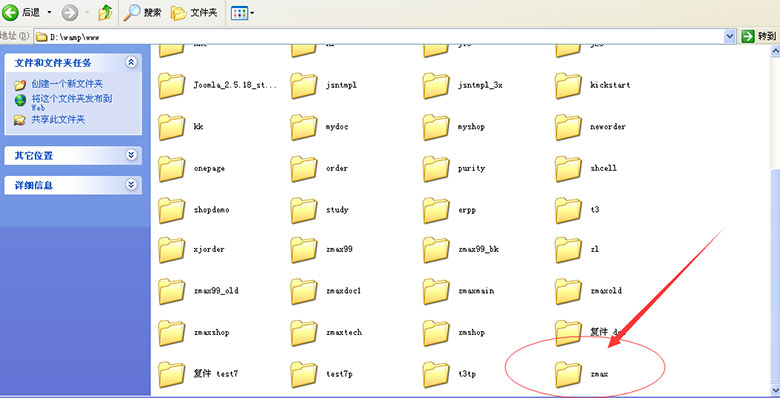The width and height of the screenshot is (780, 398).
Task: Select the order folder
Action: pos(319,169)
